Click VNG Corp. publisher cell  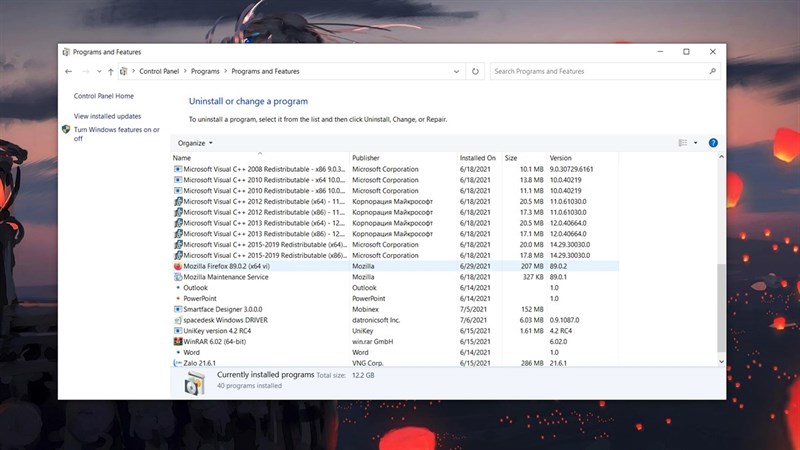[x=367, y=363]
